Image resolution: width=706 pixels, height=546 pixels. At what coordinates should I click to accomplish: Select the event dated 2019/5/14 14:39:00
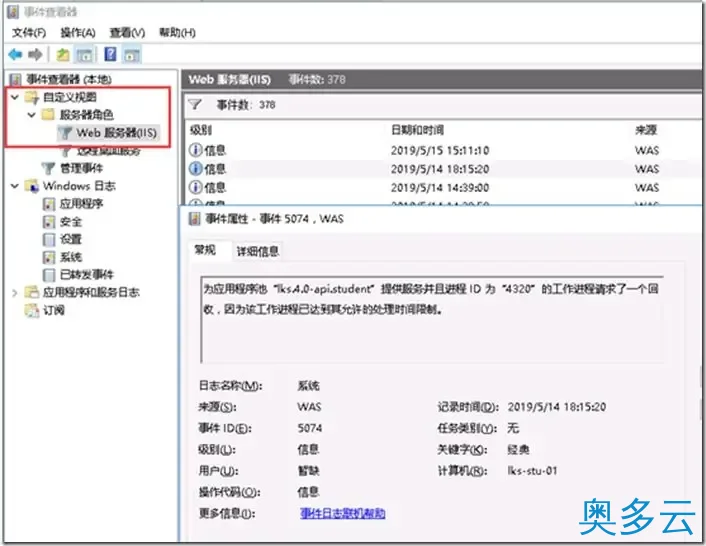pos(444,187)
